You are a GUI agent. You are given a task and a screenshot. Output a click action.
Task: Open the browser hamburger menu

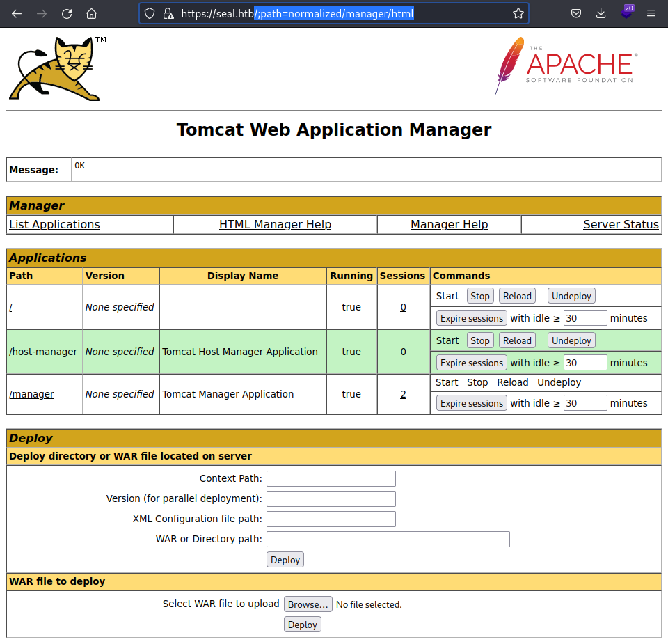[x=651, y=14]
